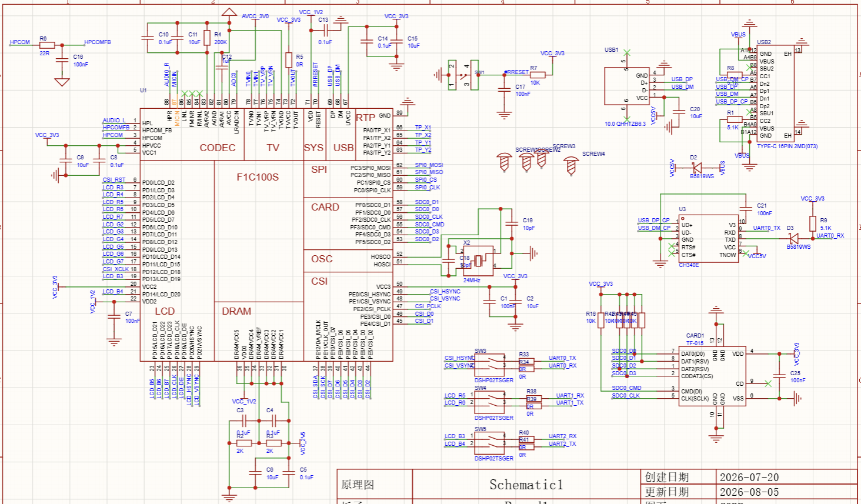Click the CSI_PCLK net label
This screenshot has height=504, width=861.
428,306
